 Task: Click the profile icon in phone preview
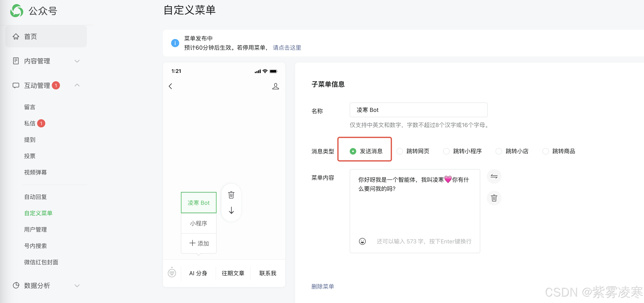pyautogui.click(x=276, y=86)
